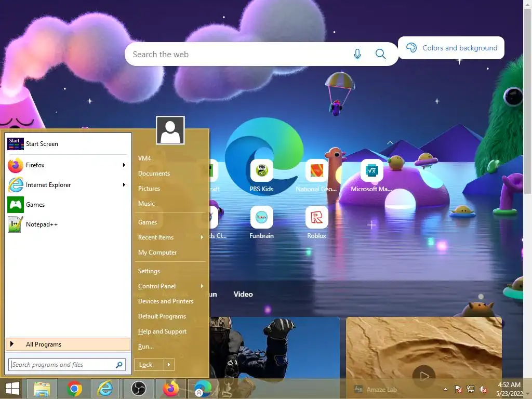This screenshot has width=532, height=399.
Task: Expand Recent Items submenu arrow
Action: coord(202,237)
